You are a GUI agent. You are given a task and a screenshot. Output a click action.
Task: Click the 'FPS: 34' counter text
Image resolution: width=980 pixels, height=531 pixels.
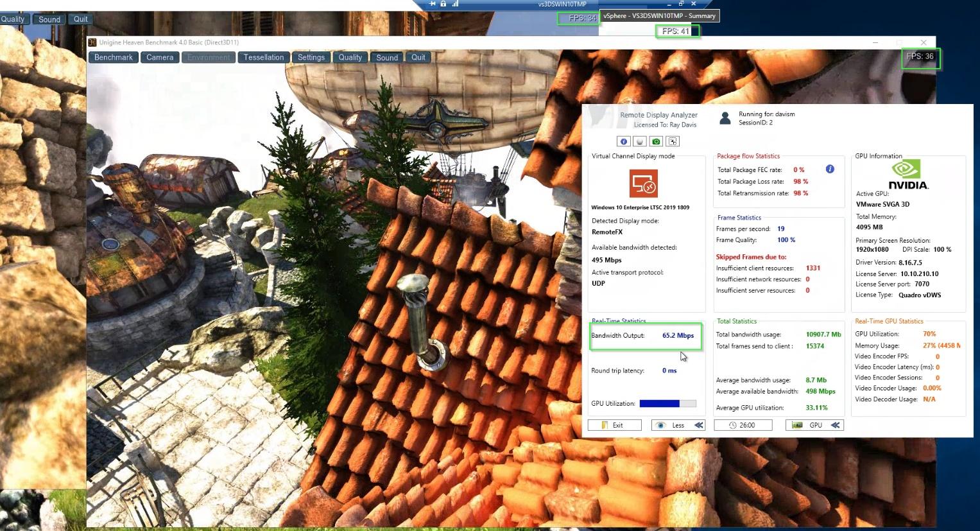point(583,18)
